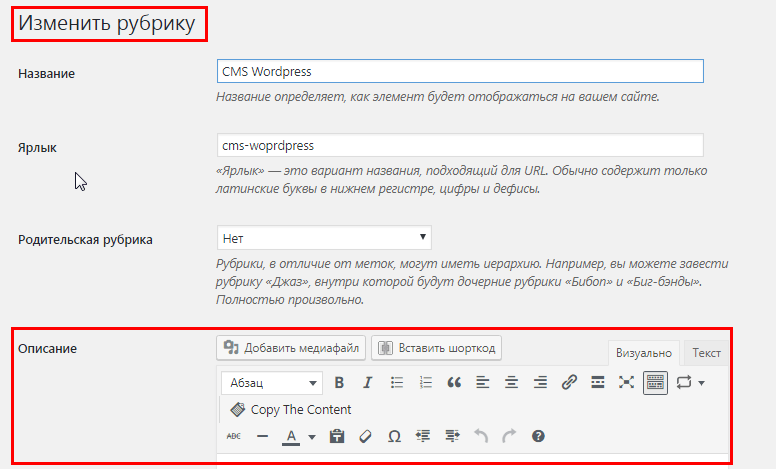Open the text color picker dropdown
Screen dimensions: 776x469
pyautogui.click(x=312, y=436)
